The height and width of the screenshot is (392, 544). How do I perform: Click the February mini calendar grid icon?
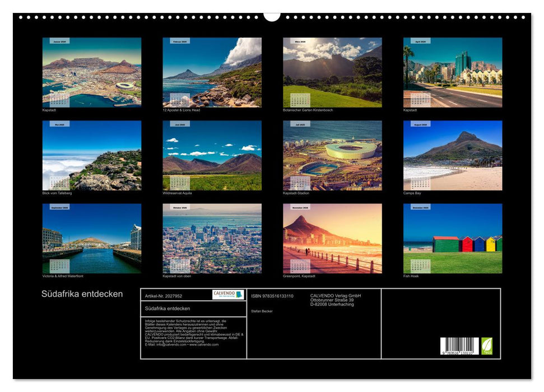pyautogui.click(x=179, y=100)
